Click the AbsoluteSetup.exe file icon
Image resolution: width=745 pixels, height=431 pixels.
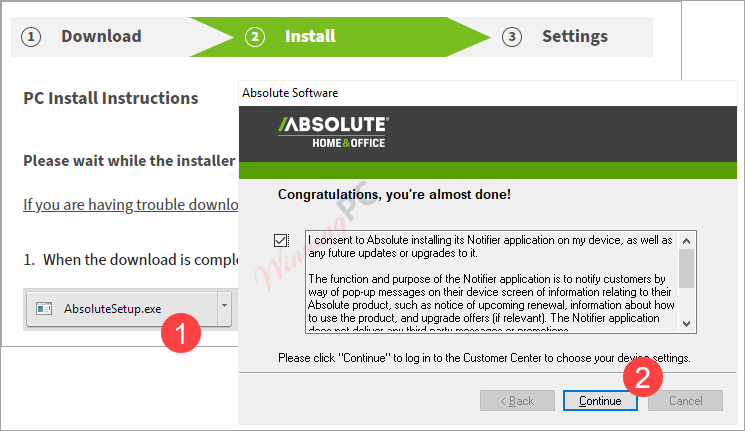pos(44,309)
